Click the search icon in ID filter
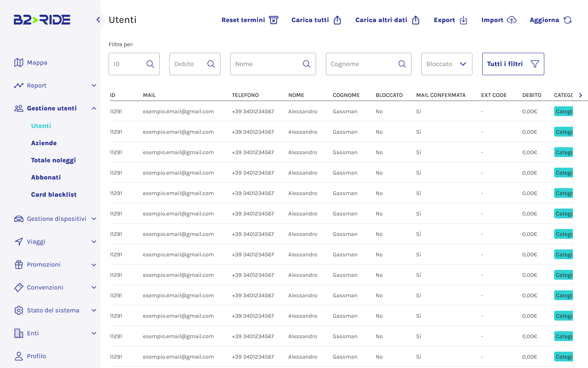 click(150, 64)
